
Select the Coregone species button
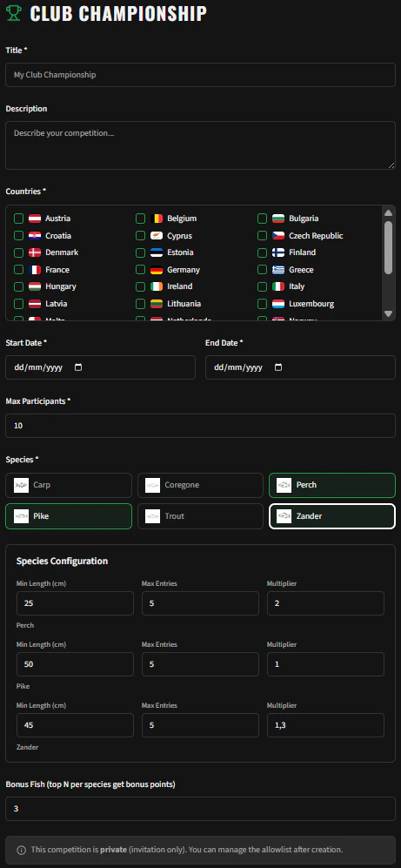[200, 486]
